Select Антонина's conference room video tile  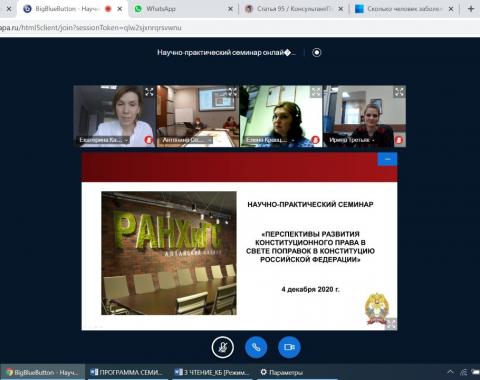[198, 116]
